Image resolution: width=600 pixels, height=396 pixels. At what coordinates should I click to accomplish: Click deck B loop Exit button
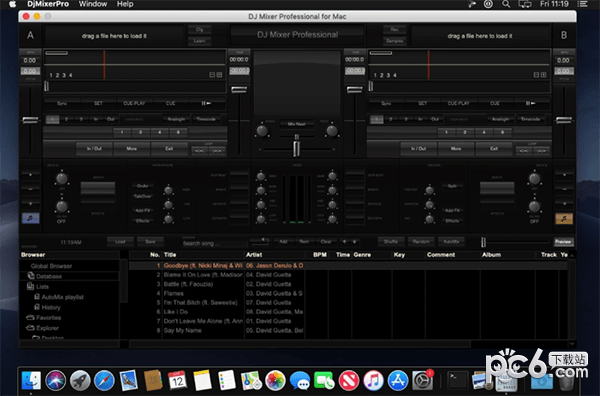494,148
